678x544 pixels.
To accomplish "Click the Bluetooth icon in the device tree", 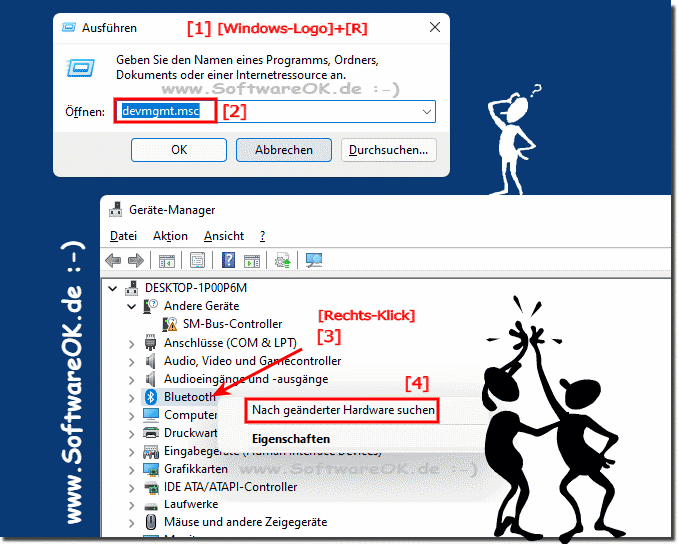I will (150, 397).
